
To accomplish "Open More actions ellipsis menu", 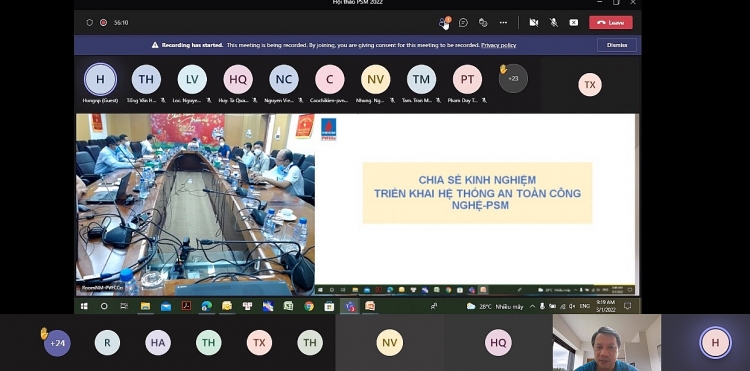I will point(503,22).
